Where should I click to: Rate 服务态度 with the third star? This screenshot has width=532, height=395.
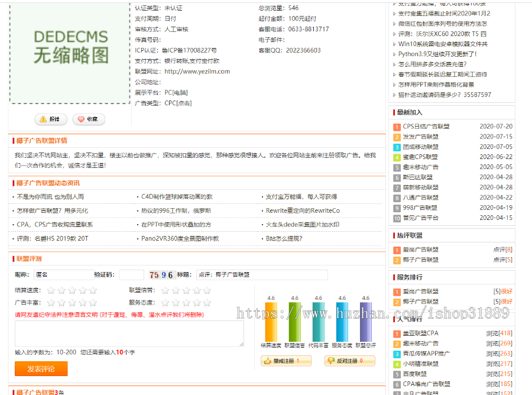tap(186, 303)
